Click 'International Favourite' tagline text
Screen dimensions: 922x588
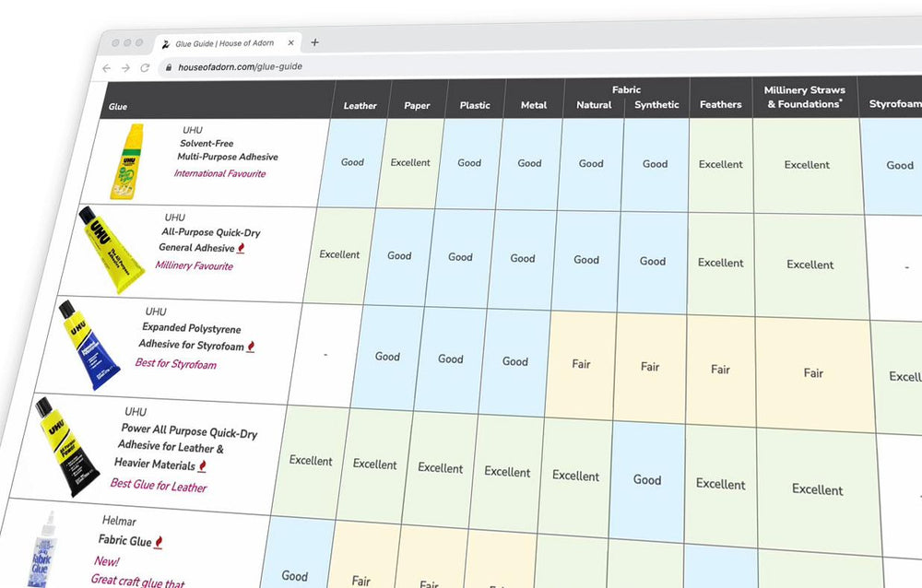point(219,173)
